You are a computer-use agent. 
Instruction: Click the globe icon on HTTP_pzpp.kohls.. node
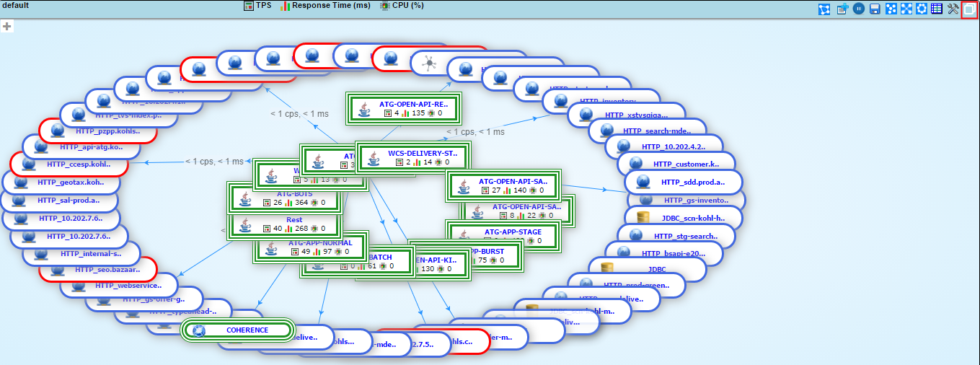click(58, 130)
